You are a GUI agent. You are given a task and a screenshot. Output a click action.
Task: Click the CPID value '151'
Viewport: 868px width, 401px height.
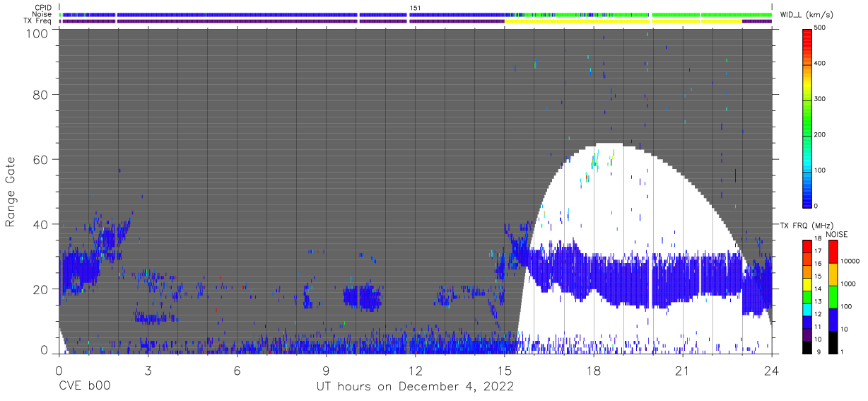click(415, 8)
